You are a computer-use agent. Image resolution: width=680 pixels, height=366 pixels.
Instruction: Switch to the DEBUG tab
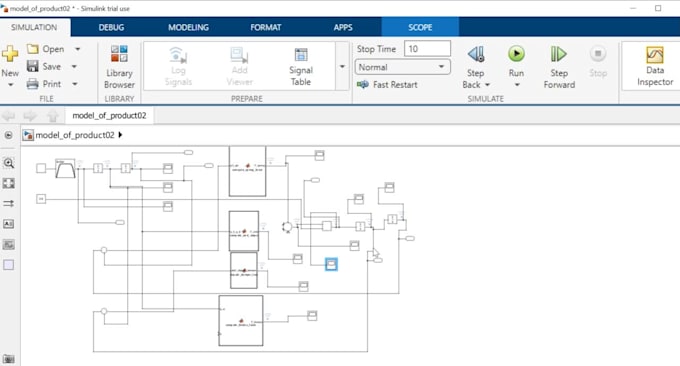pyautogui.click(x=111, y=27)
